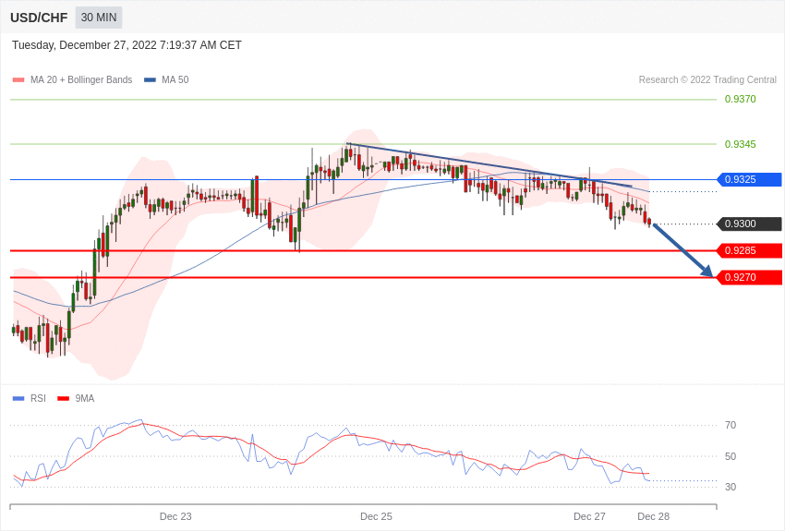Click the 0.9370 resistance level label
The width and height of the screenshot is (785, 532).
740,99
